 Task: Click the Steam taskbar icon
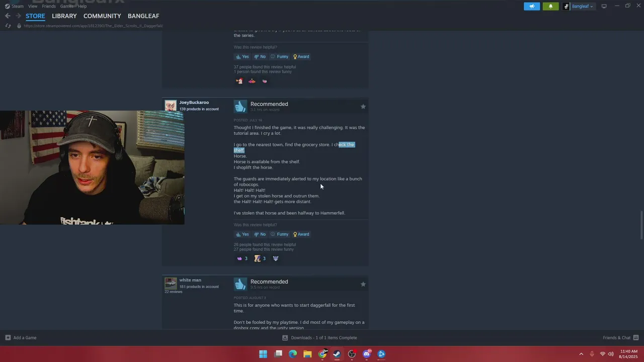(337, 354)
